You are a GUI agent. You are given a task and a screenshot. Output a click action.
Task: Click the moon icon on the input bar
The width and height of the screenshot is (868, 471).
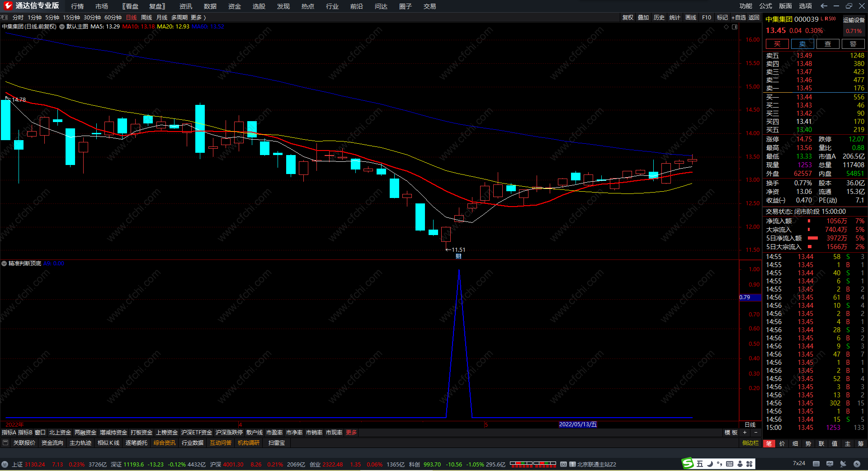pyautogui.click(x=710, y=464)
